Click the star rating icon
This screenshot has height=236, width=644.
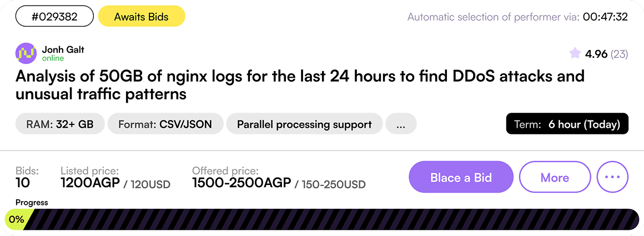[575, 53]
